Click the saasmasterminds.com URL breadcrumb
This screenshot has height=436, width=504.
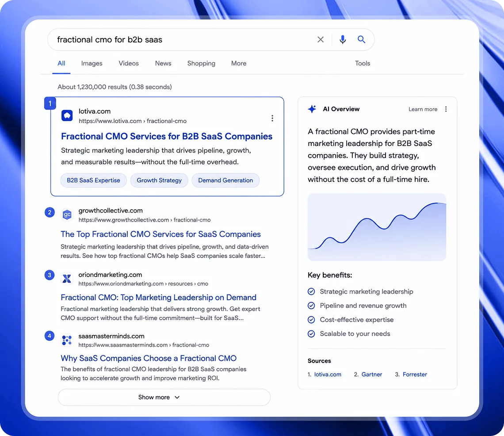coord(144,345)
